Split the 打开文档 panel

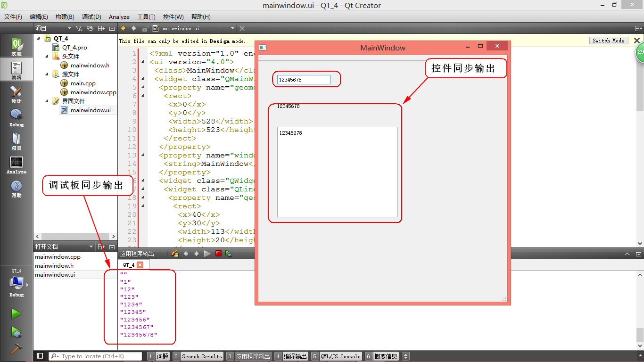point(101,247)
